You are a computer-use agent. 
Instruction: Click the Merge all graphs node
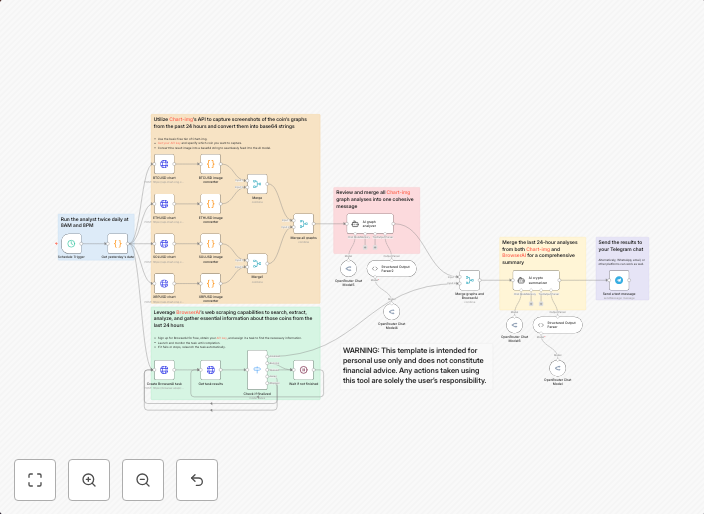click(303, 224)
